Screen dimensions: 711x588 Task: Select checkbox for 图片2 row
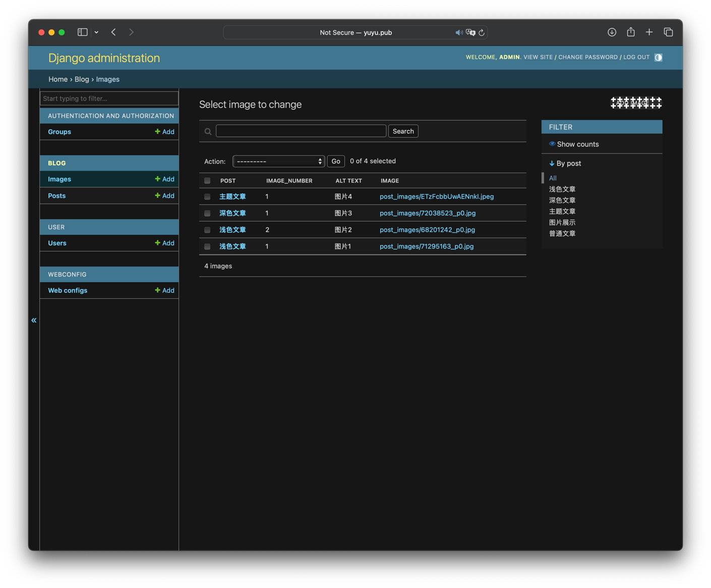pyautogui.click(x=207, y=230)
